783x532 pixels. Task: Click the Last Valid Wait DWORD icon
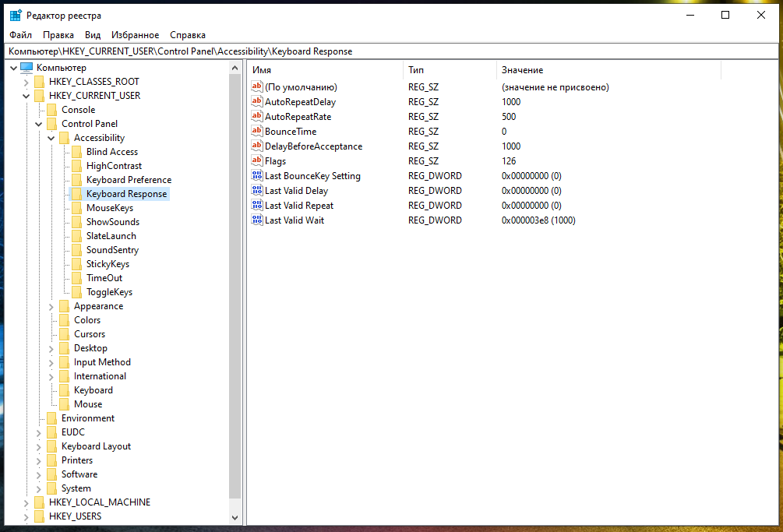click(x=256, y=220)
